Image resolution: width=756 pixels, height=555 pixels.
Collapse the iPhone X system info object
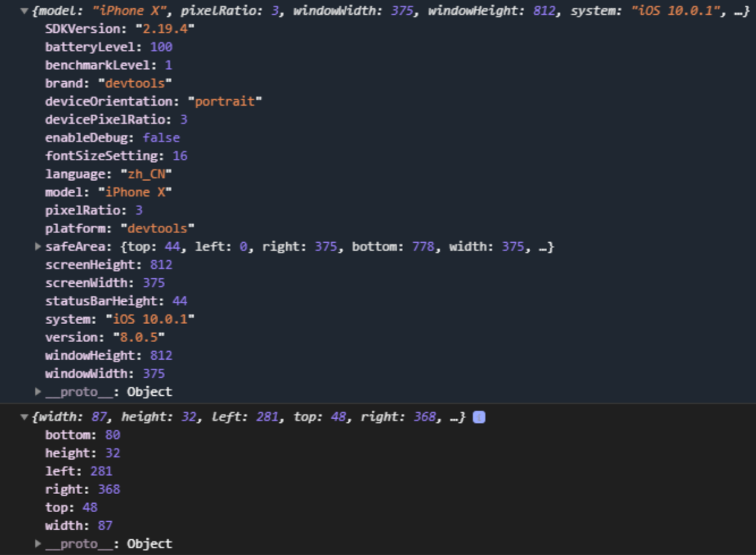pos(23,10)
